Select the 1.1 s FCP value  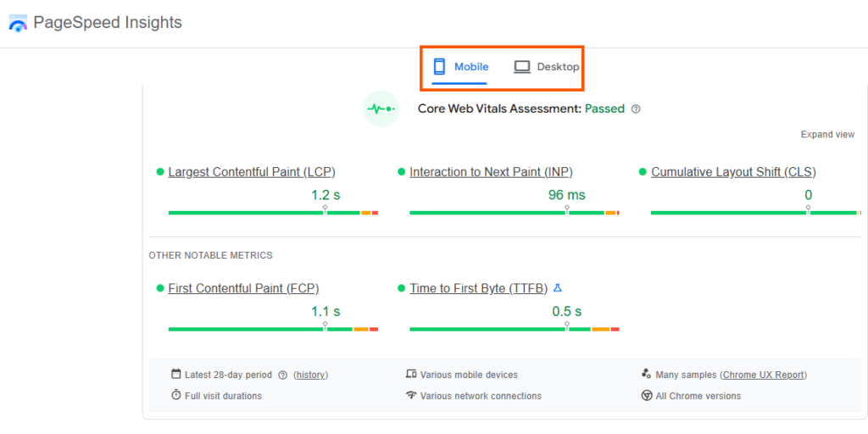[325, 311]
